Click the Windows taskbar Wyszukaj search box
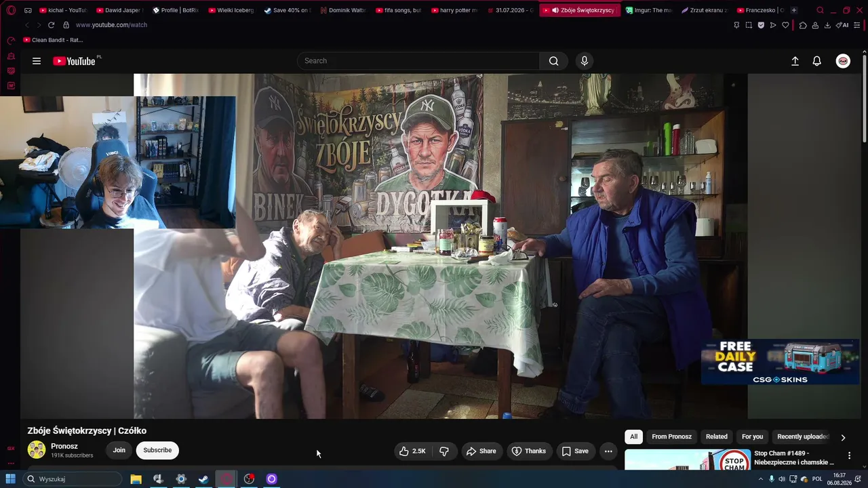 point(73,479)
